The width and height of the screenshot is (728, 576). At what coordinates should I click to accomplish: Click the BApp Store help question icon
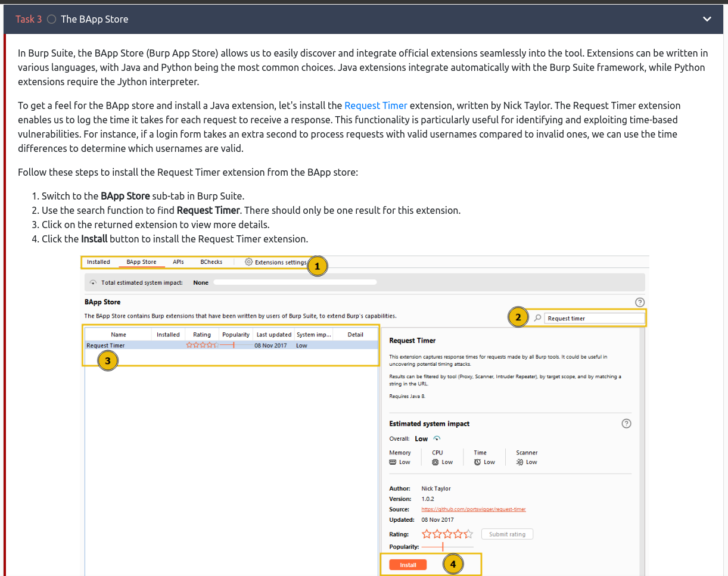click(640, 302)
